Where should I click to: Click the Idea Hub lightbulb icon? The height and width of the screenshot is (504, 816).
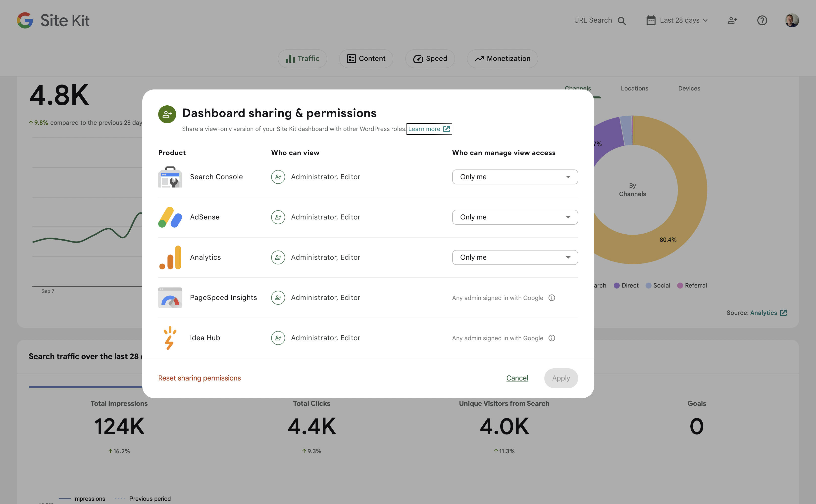[170, 338]
